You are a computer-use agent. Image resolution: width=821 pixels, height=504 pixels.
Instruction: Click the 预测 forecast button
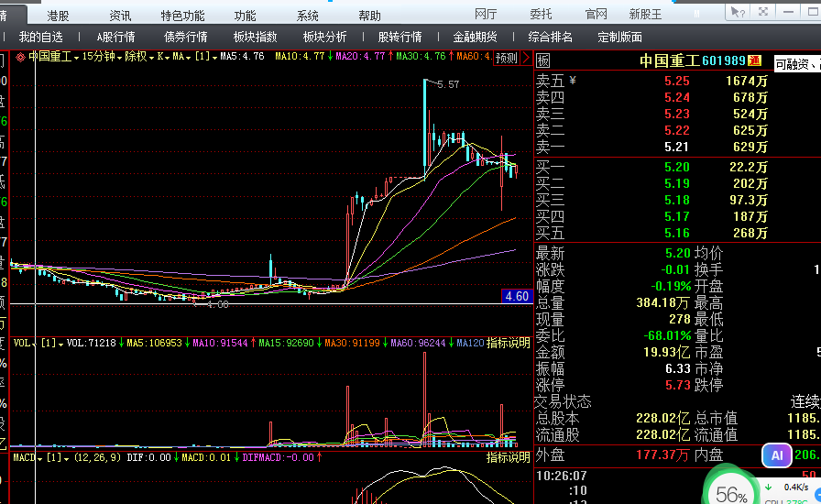coord(507,58)
